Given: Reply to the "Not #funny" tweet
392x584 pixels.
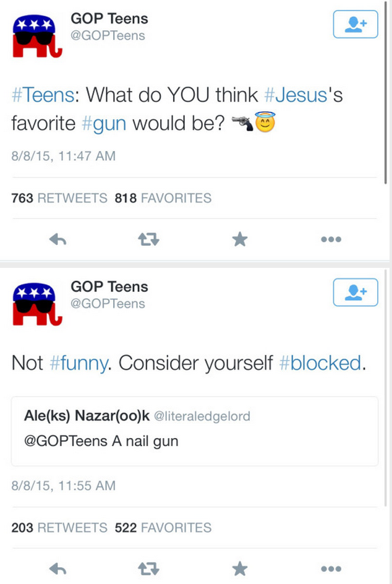Looking at the screenshot, I should [x=58, y=568].
